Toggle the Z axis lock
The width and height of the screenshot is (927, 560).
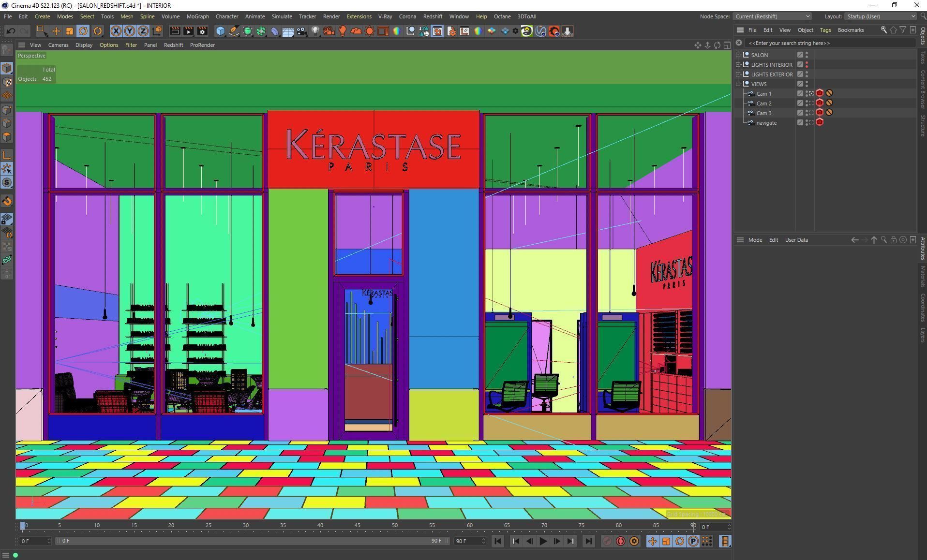[143, 31]
